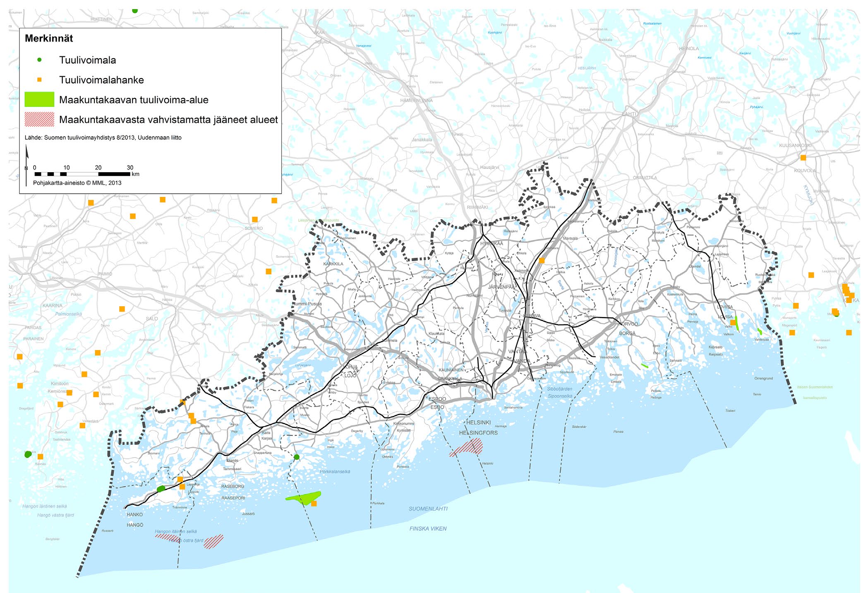Click the red hatched area nearest the Hangon itäinen selkä label
Screen dimensions: 868x593
tap(167, 537)
